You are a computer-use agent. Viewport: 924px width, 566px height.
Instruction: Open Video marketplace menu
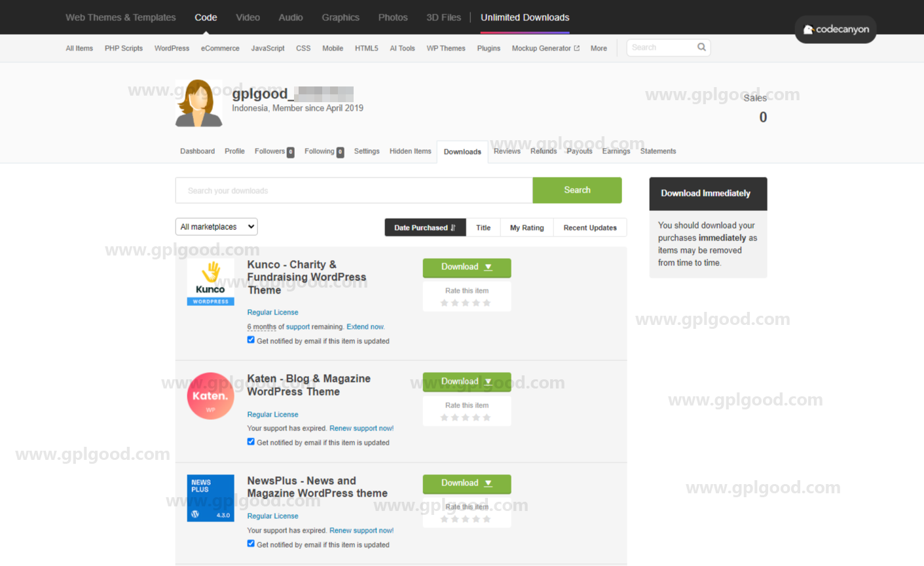[x=248, y=18]
